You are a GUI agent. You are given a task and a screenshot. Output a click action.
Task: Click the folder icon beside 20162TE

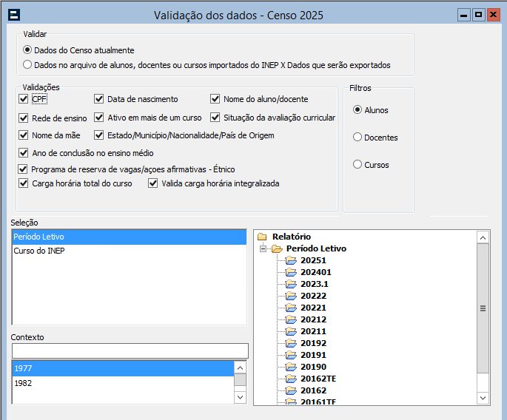(x=291, y=379)
